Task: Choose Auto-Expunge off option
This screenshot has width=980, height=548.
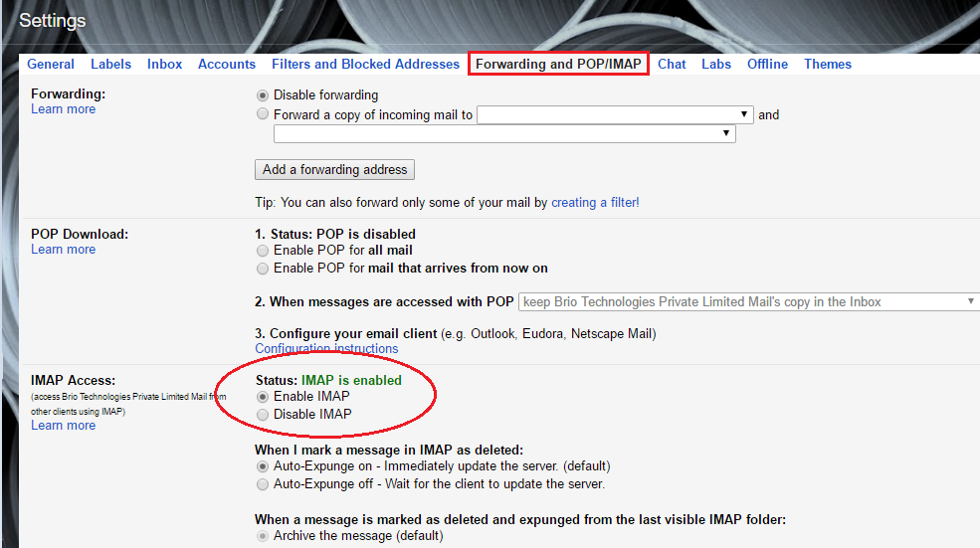Action: coord(263,484)
